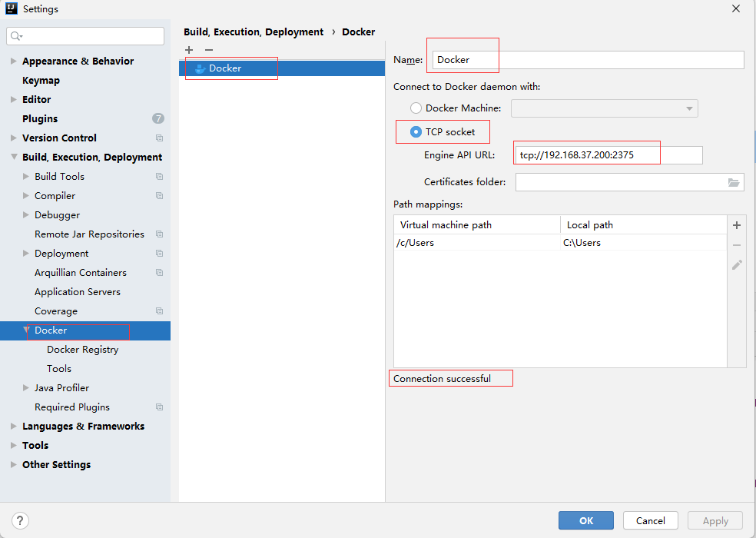Click the Plugins update count badge
This screenshot has height=538, width=756.
(158, 118)
